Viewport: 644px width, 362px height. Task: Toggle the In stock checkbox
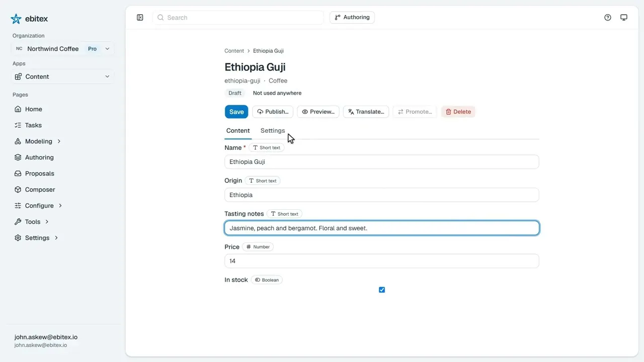click(382, 290)
